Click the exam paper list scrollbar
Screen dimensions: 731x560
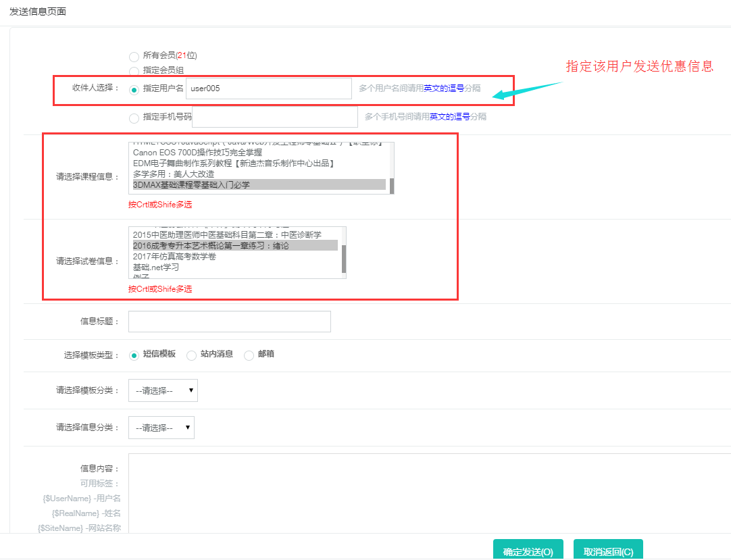(343, 259)
